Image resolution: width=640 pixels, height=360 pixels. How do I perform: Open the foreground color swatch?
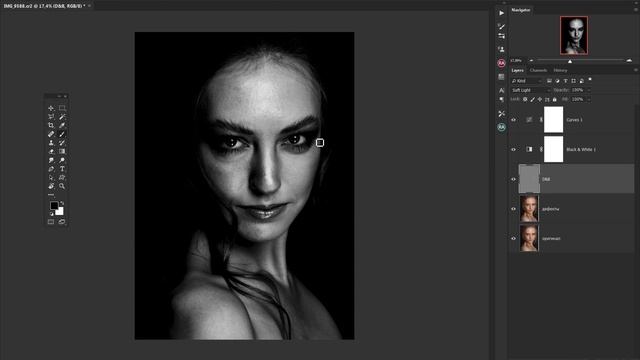[53, 205]
